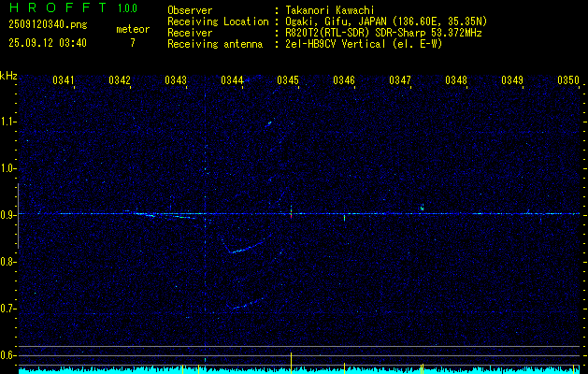Click the meteor count label

tap(133, 29)
